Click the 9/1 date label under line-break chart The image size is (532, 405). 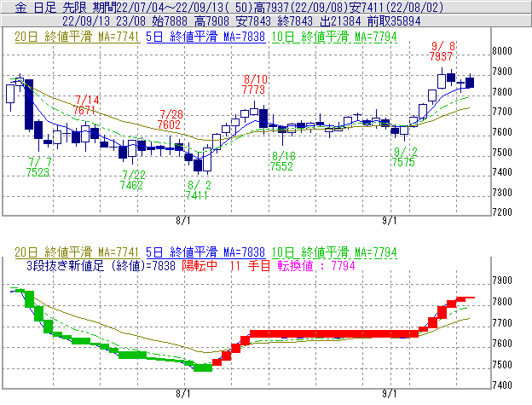390,393
